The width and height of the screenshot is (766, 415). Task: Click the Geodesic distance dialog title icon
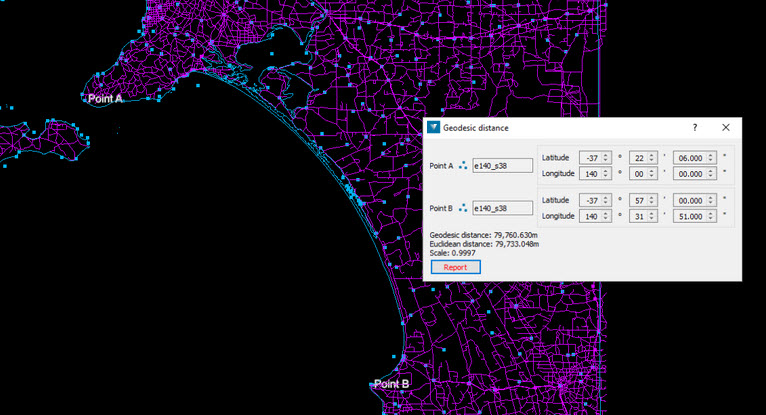click(x=433, y=128)
